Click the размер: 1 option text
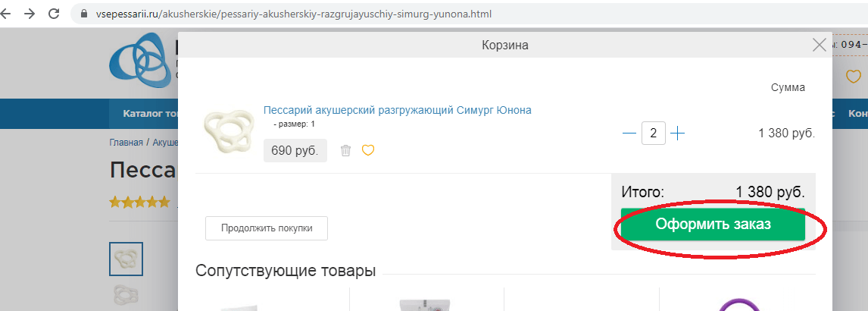868x311 pixels. 295,124
